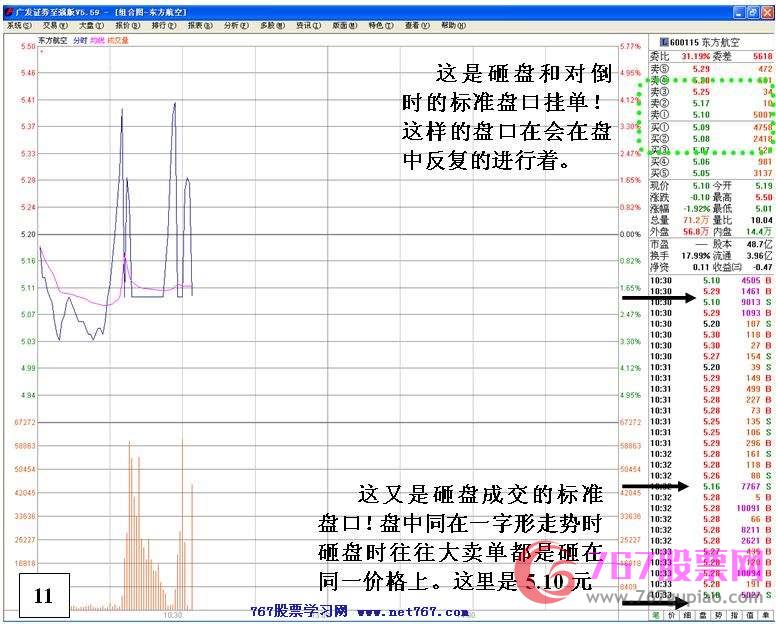Click the 涨跌 -0.10 value
The width and height of the screenshot is (776, 624).
point(699,197)
